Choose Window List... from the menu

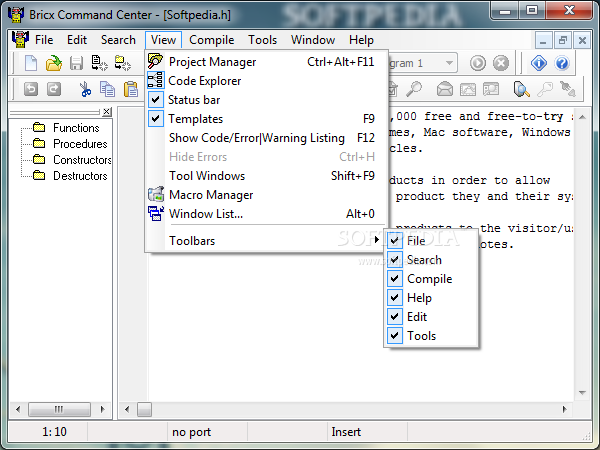click(x=266, y=214)
